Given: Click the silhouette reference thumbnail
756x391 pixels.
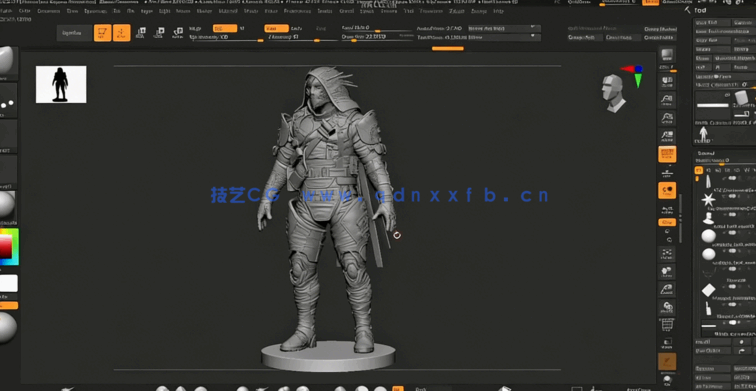Looking at the screenshot, I should point(61,84).
